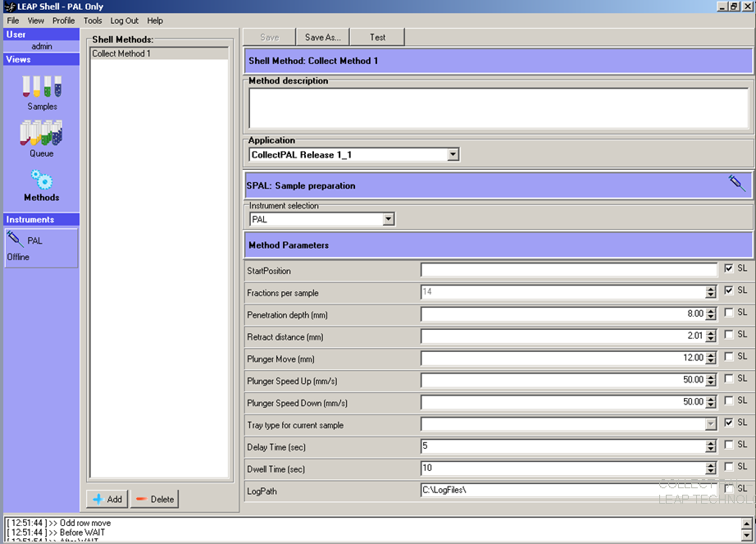Click the red minus icon on Delete
This screenshot has height=544, width=756.
[141, 499]
